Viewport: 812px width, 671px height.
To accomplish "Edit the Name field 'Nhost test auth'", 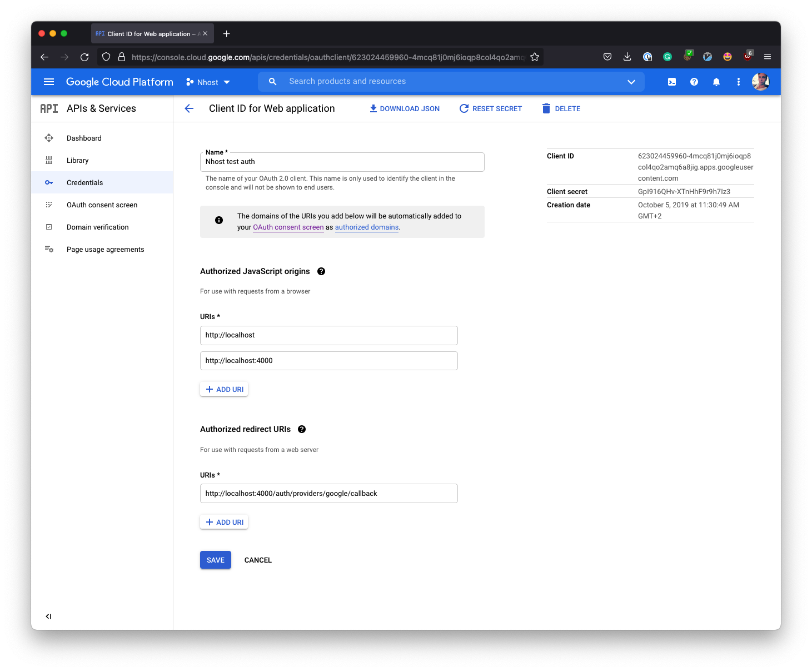I will tap(342, 162).
